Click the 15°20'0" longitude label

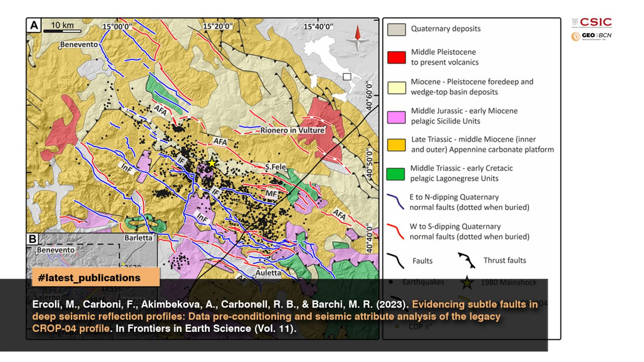coord(218,26)
